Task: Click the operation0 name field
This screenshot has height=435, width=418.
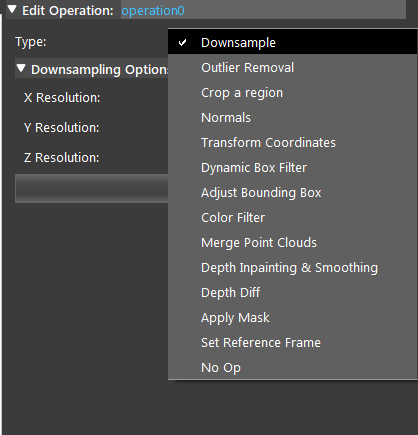Action: pyautogui.click(x=263, y=10)
